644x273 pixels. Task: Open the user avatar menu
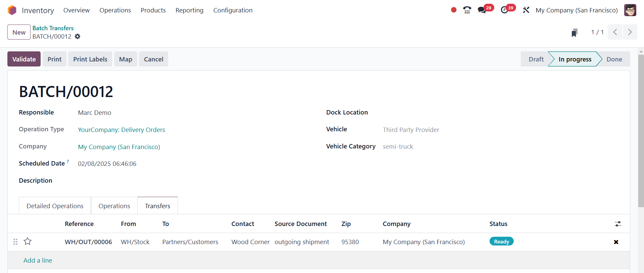(630, 10)
